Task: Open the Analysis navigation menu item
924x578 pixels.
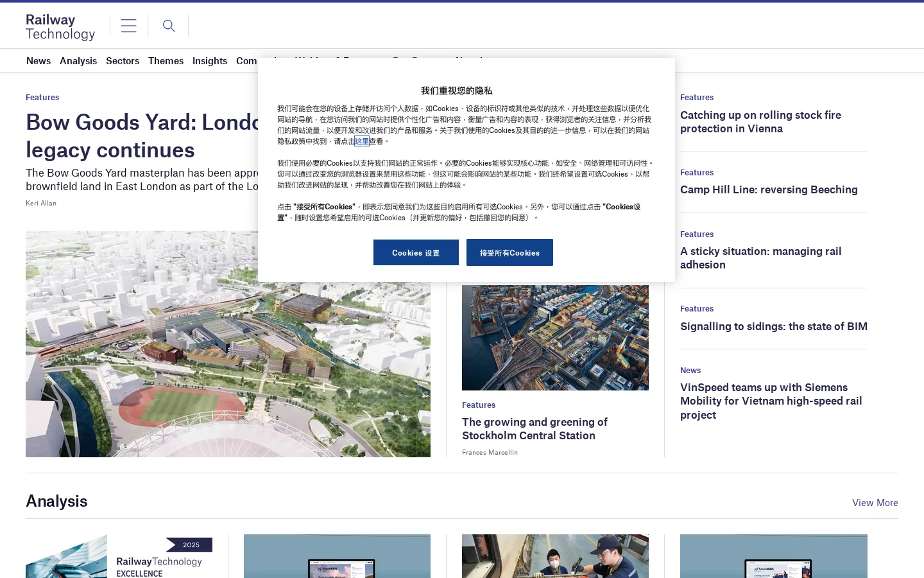Action: point(78,61)
